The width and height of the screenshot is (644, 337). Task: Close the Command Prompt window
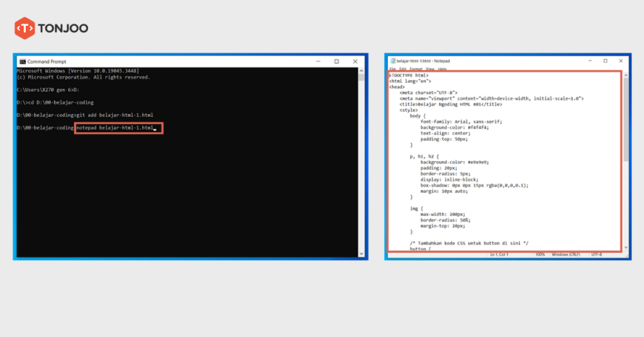(355, 62)
